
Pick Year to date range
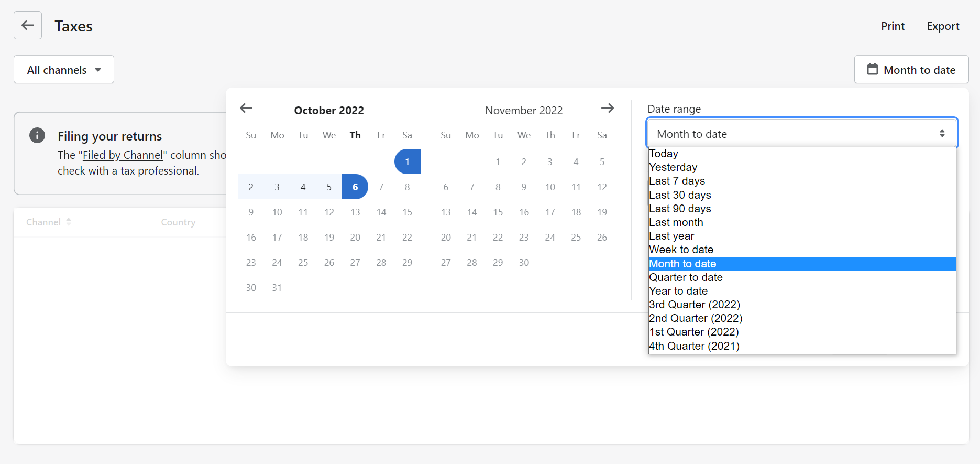[678, 291]
